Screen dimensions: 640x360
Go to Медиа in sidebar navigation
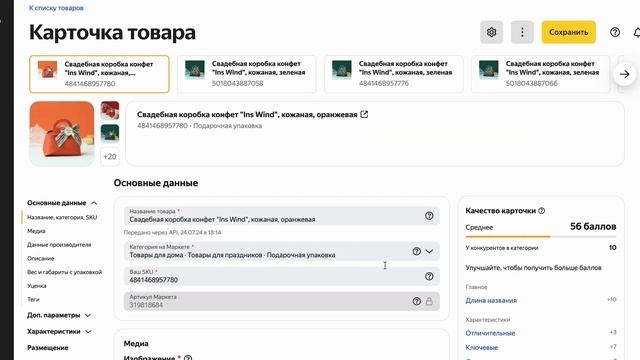36,231
